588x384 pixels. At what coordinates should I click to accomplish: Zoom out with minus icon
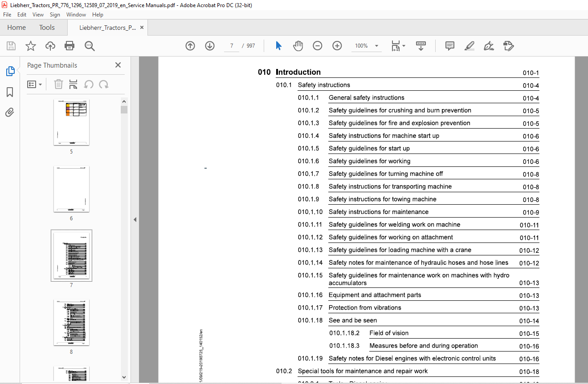pos(318,46)
